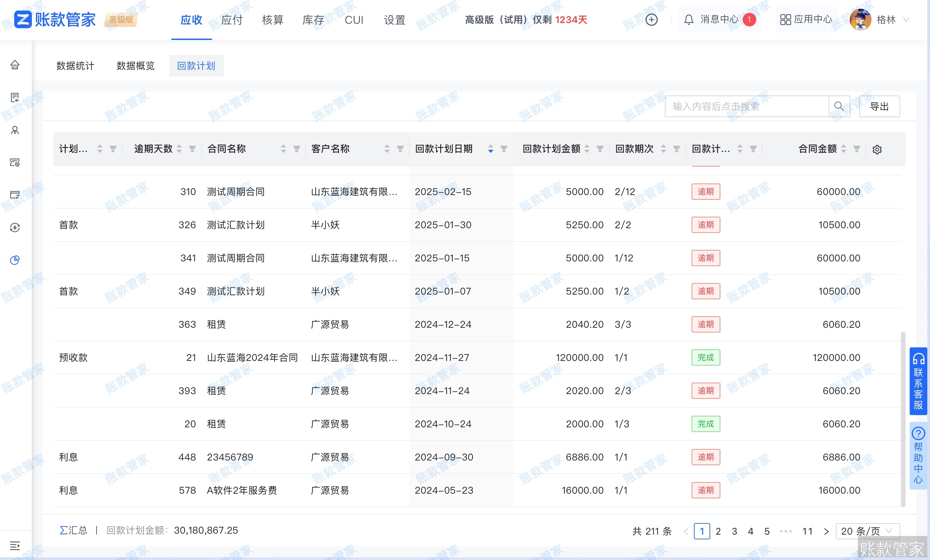Click the 导出 export button
This screenshot has width=930, height=560.
pos(880,106)
